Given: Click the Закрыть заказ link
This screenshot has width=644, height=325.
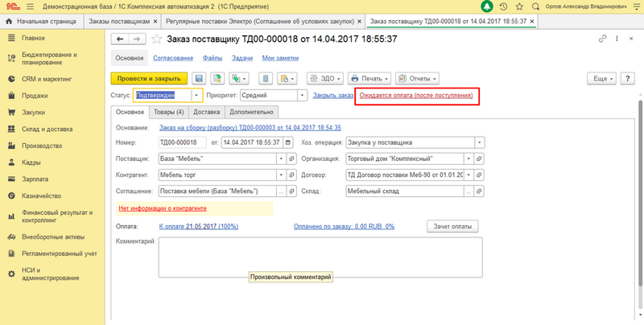Looking at the screenshot, I should click(332, 96).
